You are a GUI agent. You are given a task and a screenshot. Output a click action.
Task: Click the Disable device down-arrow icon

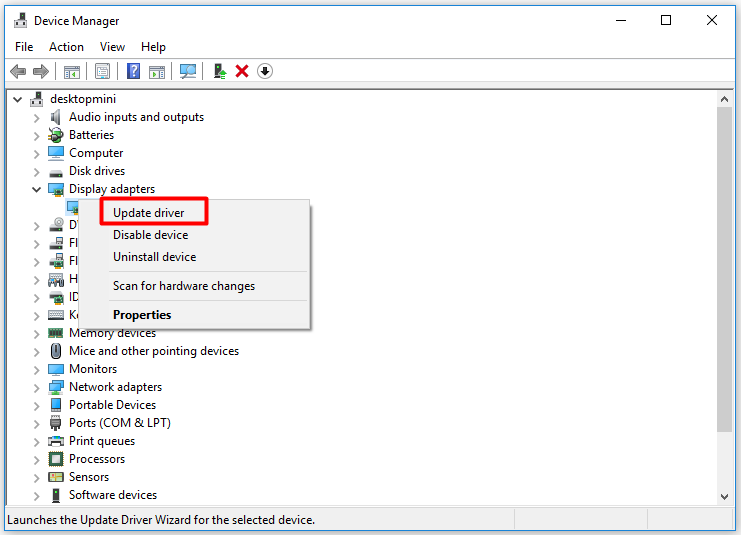(x=265, y=71)
